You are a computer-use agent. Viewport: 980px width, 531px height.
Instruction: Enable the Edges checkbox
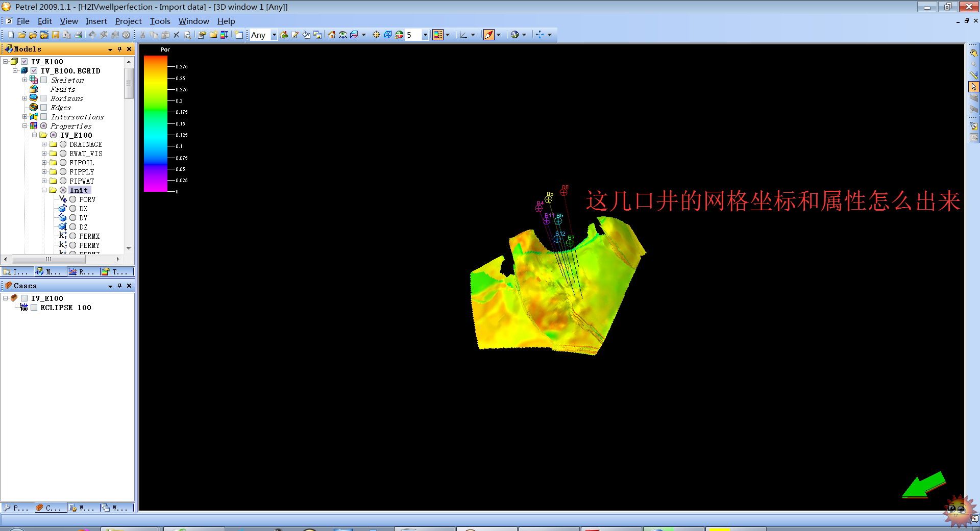pyautogui.click(x=44, y=108)
